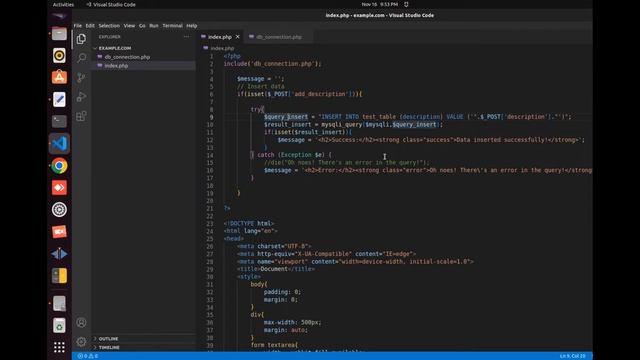The image size is (640, 360).
Task: Click Visual Studio Code app menu in top bar
Action: 111,4
